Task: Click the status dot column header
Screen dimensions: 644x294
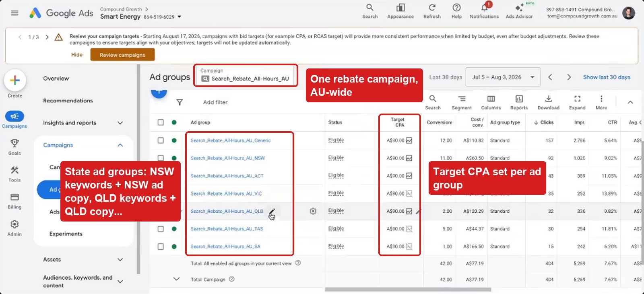Action: click(x=174, y=122)
